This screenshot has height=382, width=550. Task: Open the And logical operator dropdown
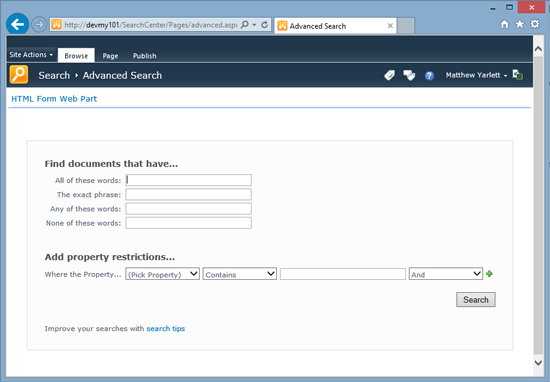pos(445,274)
